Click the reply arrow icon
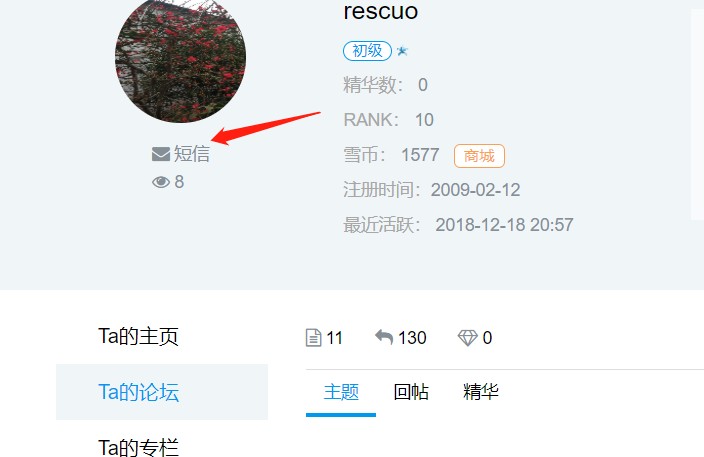 pos(384,337)
